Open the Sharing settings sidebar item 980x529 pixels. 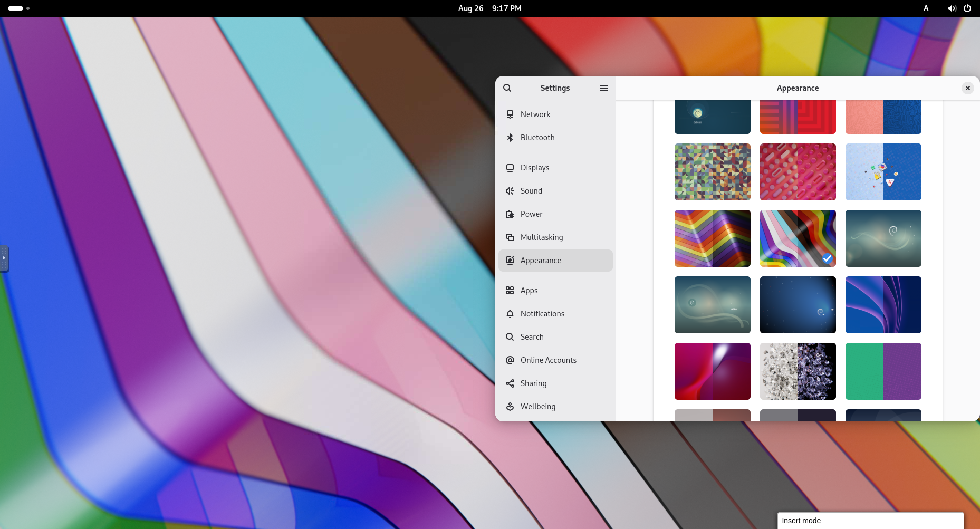pos(555,383)
